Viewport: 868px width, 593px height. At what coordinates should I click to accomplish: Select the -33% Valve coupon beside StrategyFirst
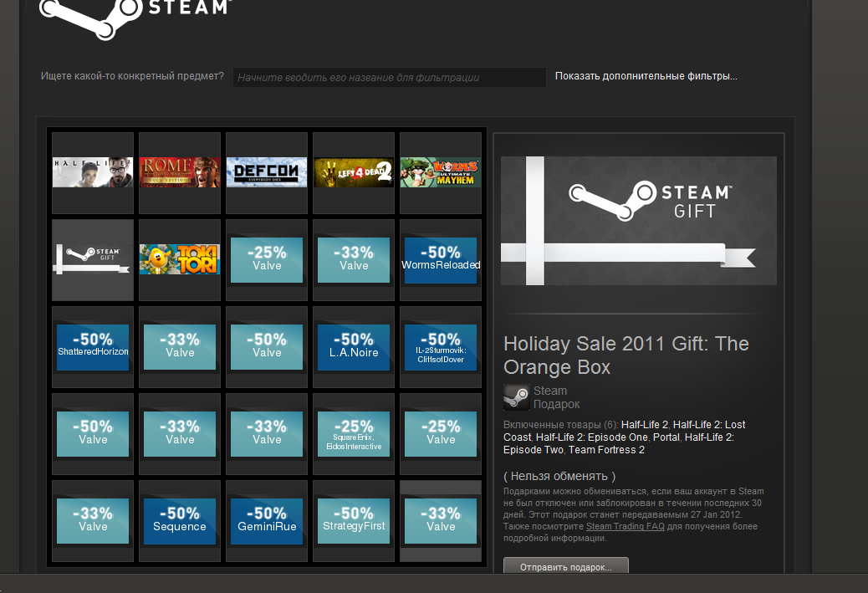tap(441, 520)
